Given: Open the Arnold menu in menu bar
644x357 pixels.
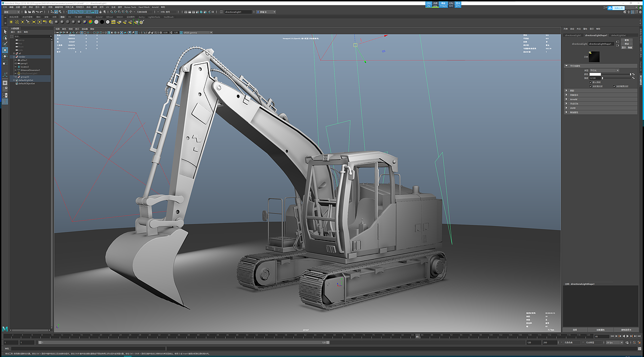Looking at the screenshot, I should tap(155, 7).
